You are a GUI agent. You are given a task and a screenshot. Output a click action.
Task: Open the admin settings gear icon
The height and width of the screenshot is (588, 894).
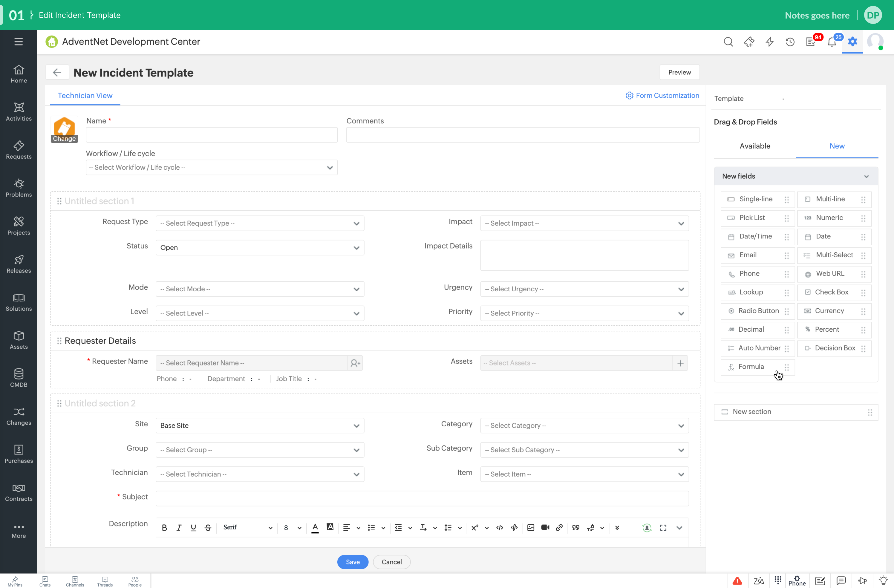pyautogui.click(x=852, y=42)
